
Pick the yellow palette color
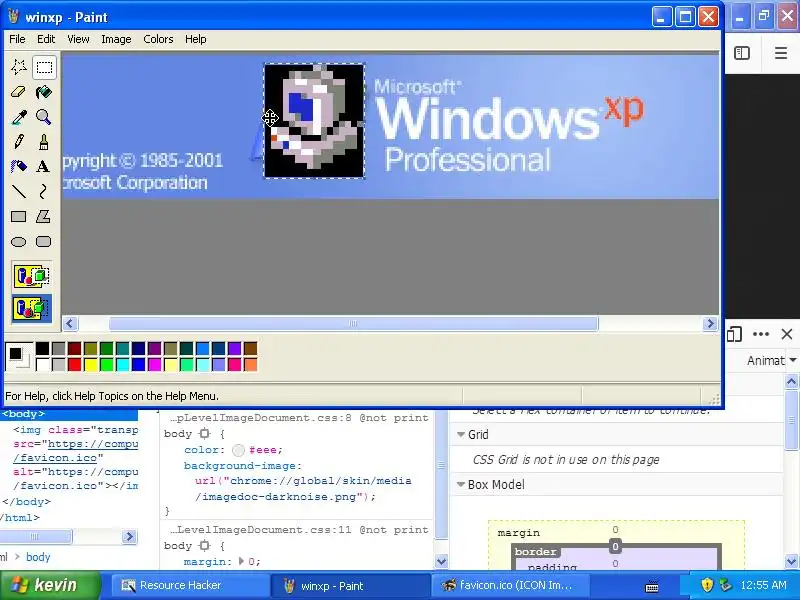[91, 364]
